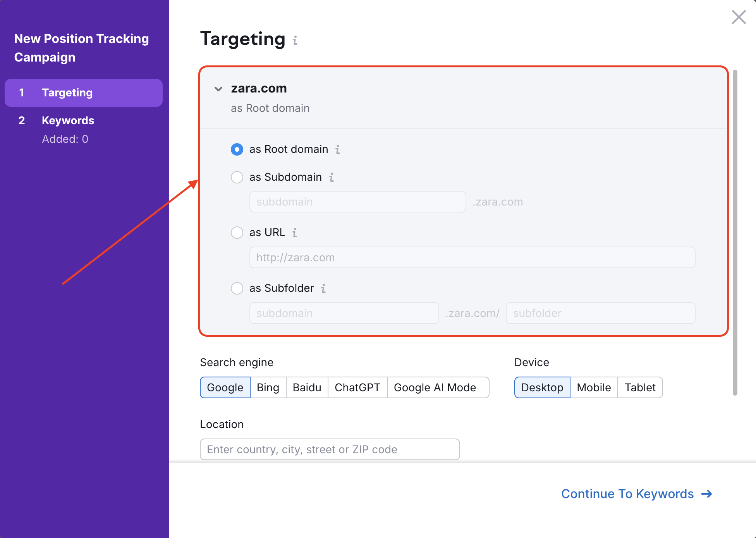Click the info icon beside as URL
Viewport: 756px width, 538px height.
click(x=295, y=233)
